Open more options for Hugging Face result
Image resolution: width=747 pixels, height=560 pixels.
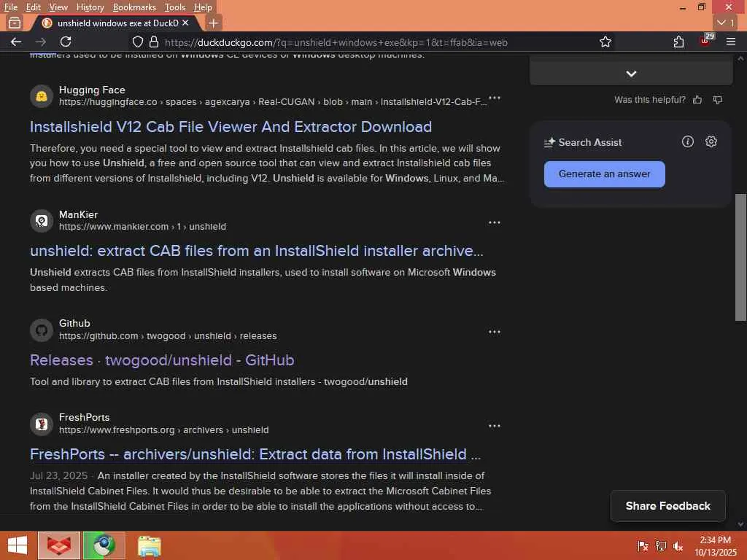[495, 98]
